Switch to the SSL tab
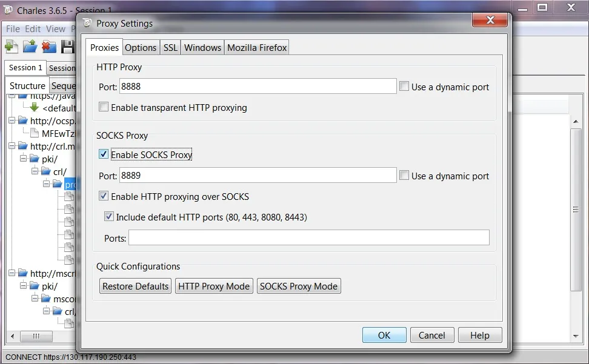Image resolution: width=589 pixels, height=364 pixels. 170,48
